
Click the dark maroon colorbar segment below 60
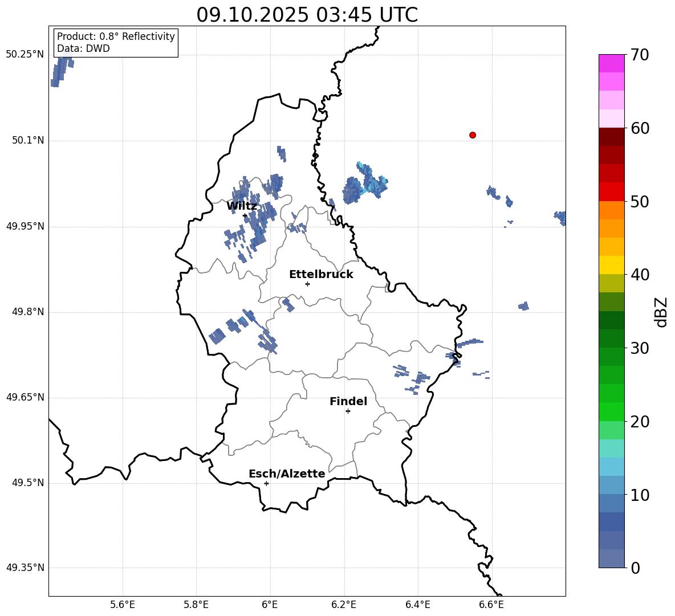tap(611, 137)
